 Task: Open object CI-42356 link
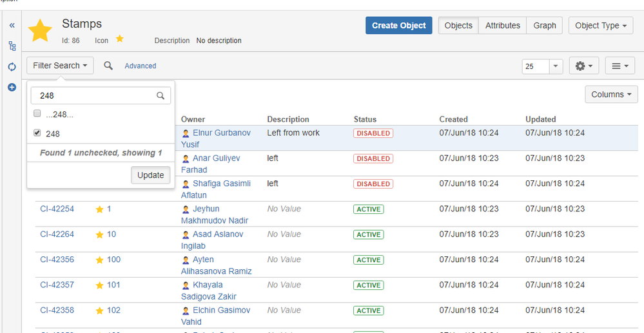[x=57, y=260]
